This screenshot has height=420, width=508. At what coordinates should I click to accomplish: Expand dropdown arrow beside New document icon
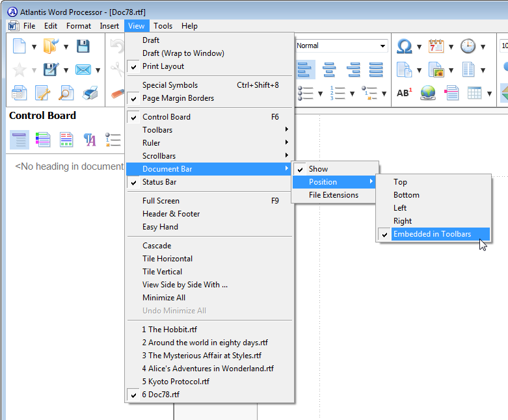pos(33,47)
